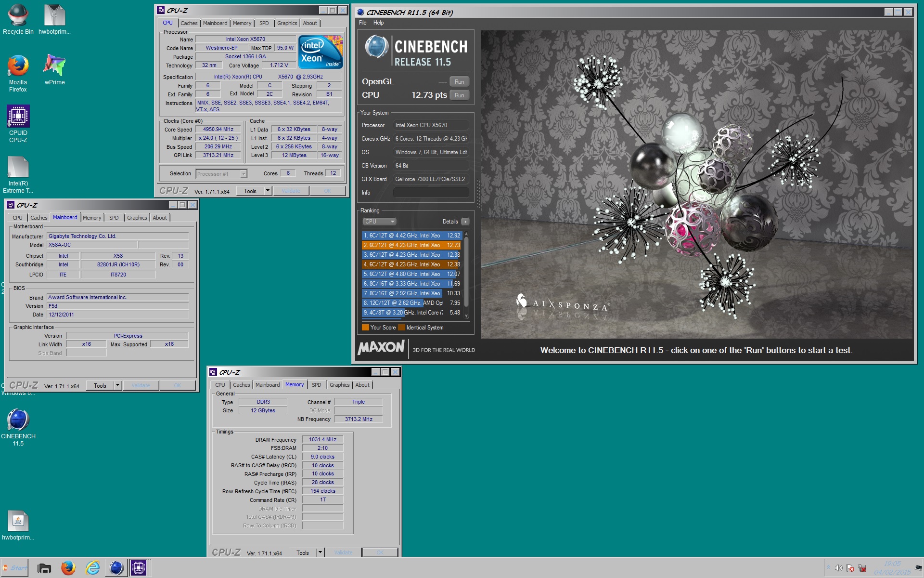Open the Intel(R) Extreme Tuning desktop icon
The image size is (924, 578).
click(x=18, y=174)
